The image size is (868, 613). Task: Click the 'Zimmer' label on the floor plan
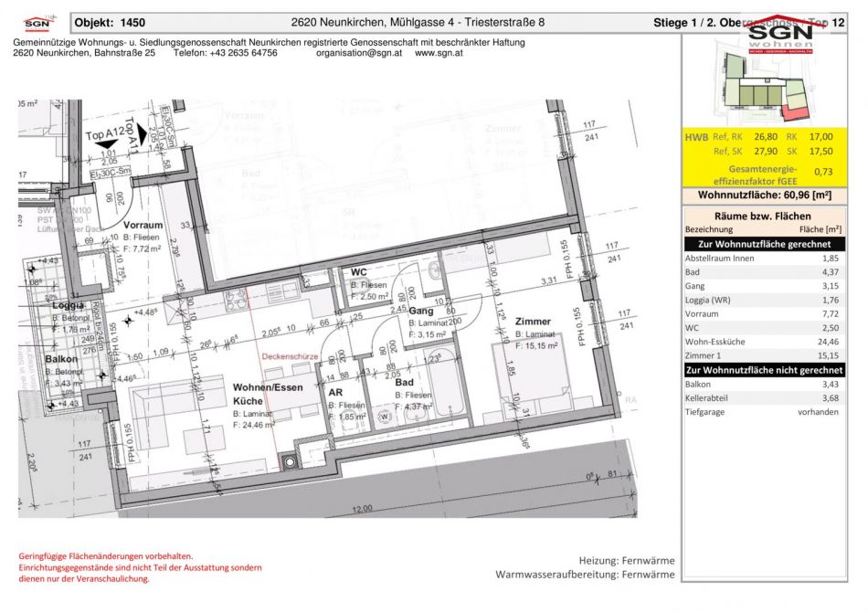(533, 322)
